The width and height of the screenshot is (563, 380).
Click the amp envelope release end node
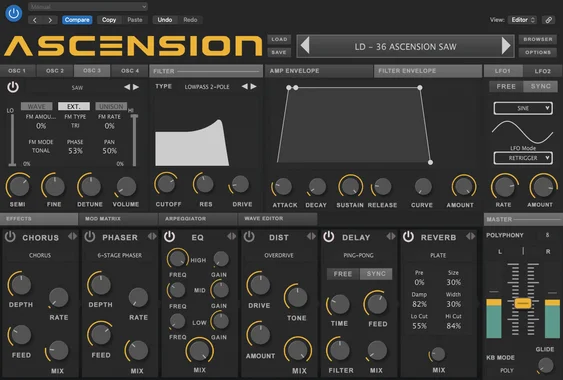click(430, 162)
